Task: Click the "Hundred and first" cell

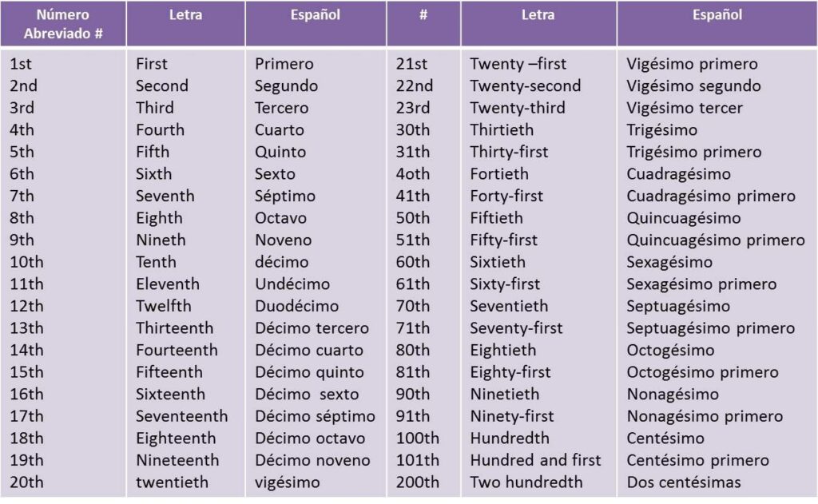Action: pyautogui.click(x=535, y=460)
